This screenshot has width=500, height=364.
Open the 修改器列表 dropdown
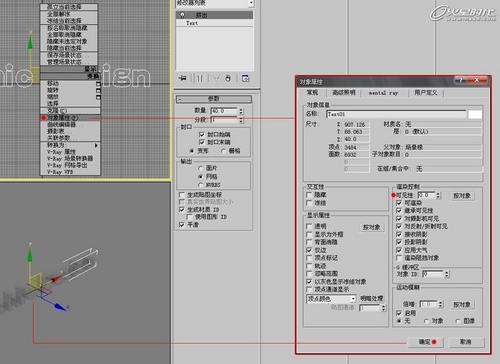(x=251, y=3)
